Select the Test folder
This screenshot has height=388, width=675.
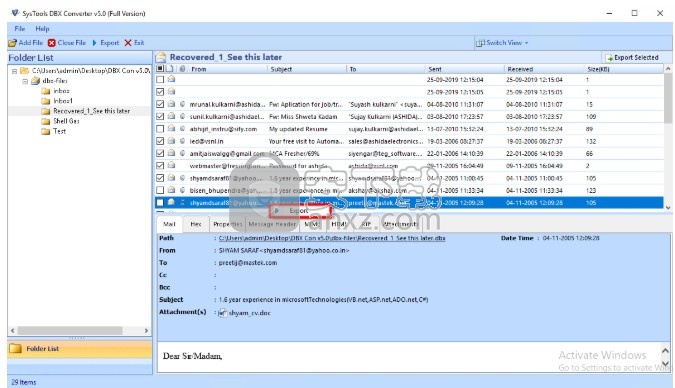point(59,131)
